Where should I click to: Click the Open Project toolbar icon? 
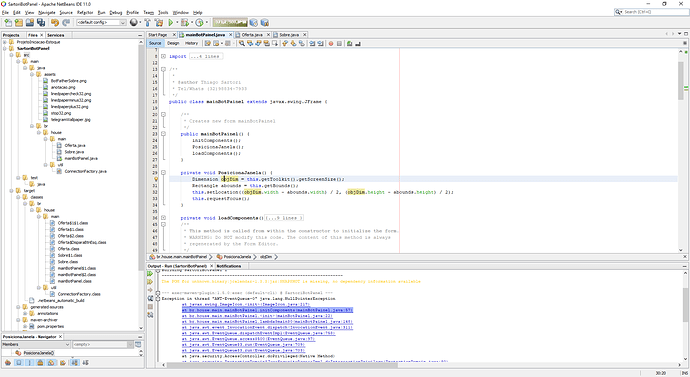pyautogui.click(x=29, y=22)
